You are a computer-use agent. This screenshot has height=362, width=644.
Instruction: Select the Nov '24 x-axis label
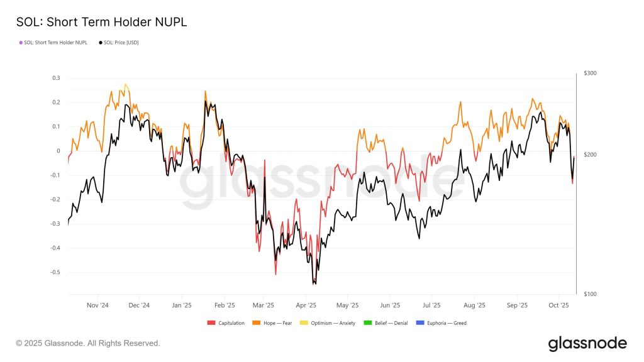coord(97,305)
